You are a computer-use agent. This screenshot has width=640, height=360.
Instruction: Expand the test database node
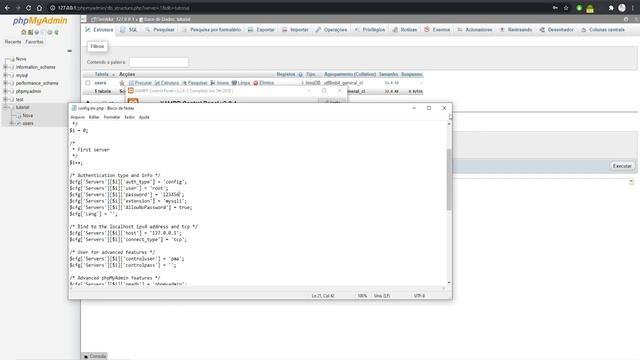tap(5, 100)
